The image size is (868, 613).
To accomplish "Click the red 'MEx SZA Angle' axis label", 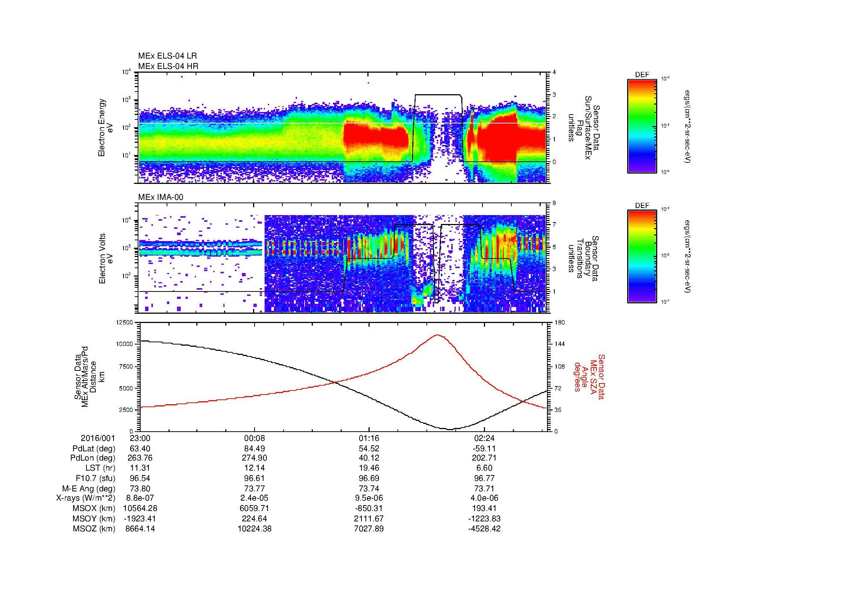I will (589, 376).
